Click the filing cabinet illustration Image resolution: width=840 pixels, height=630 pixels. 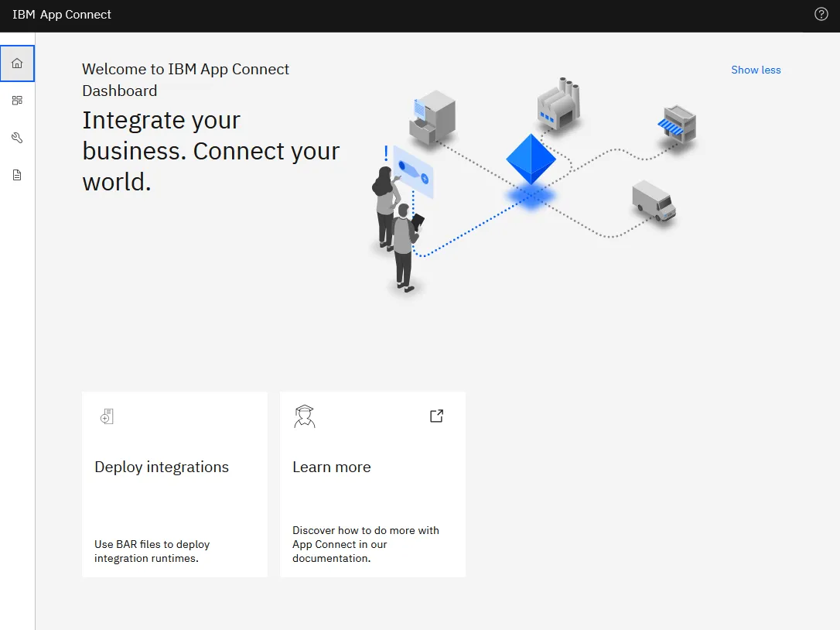tap(432, 118)
